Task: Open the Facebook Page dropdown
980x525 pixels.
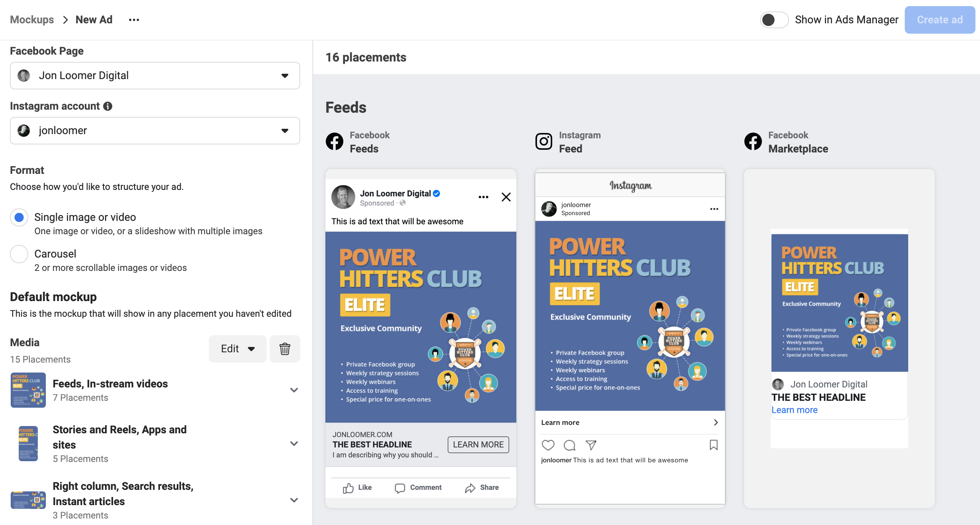Action: (x=155, y=76)
